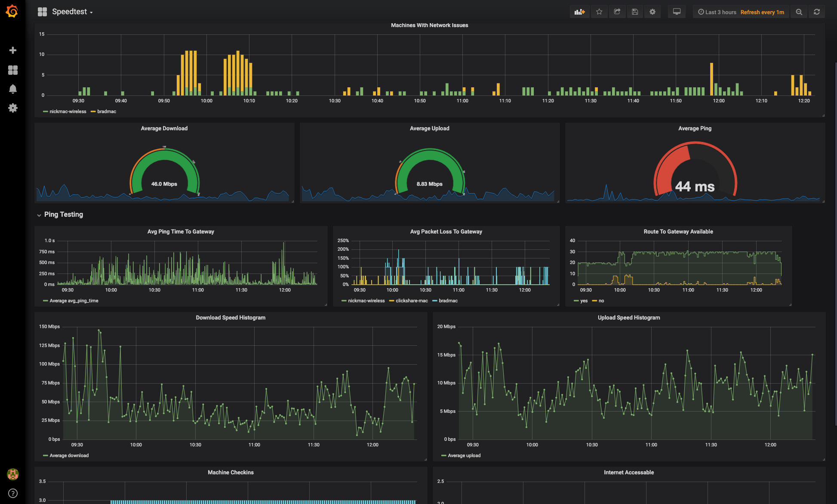The image size is (837, 504).
Task: Cycle view mode with monitor icon
Action: pyautogui.click(x=677, y=12)
